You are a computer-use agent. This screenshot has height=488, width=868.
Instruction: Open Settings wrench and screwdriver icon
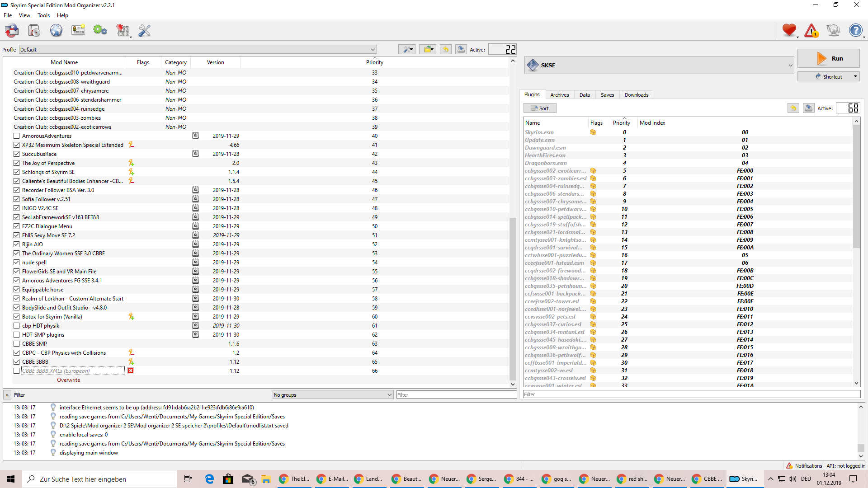[x=144, y=31]
